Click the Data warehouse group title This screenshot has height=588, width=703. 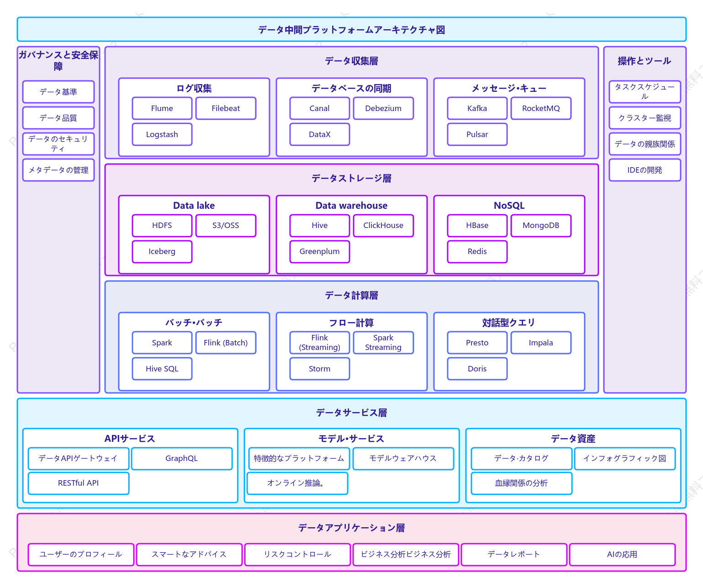352,206
